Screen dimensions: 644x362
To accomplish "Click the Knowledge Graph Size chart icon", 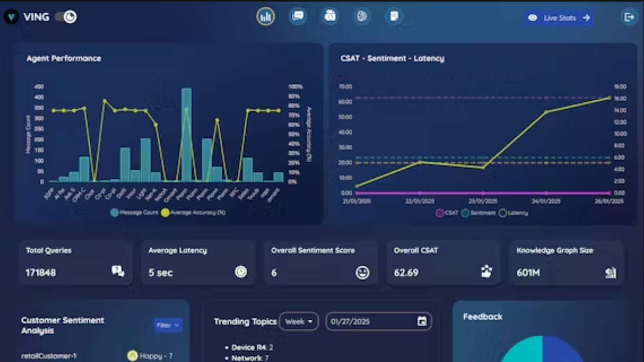I will (x=611, y=272).
